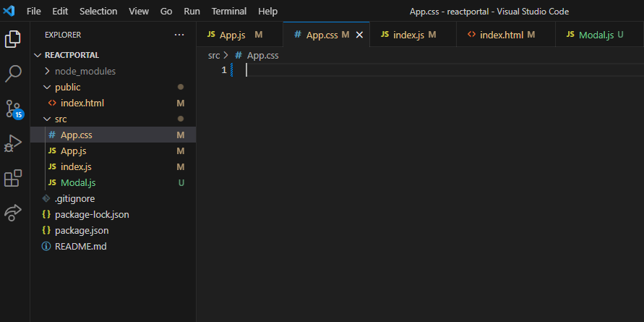The height and width of the screenshot is (322, 644).
Task: Open index.js in the explorer tree
Action: click(113, 167)
